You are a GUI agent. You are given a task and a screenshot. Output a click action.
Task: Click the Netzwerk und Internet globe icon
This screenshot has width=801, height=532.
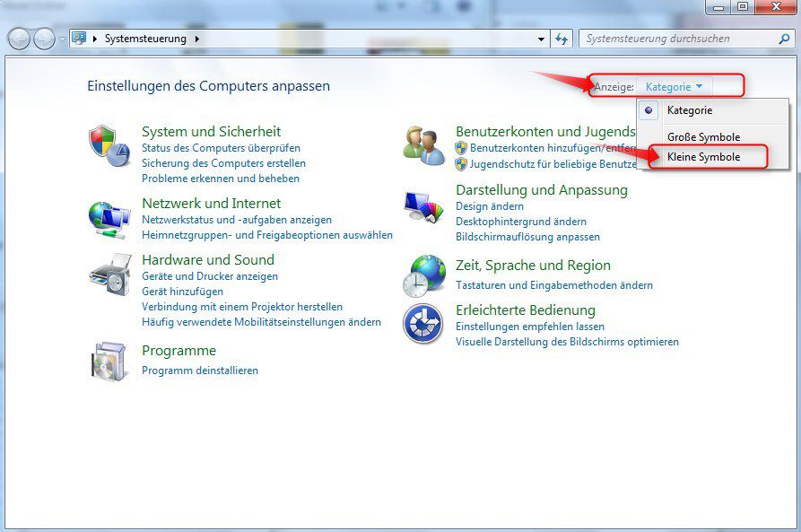click(x=109, y=218)
